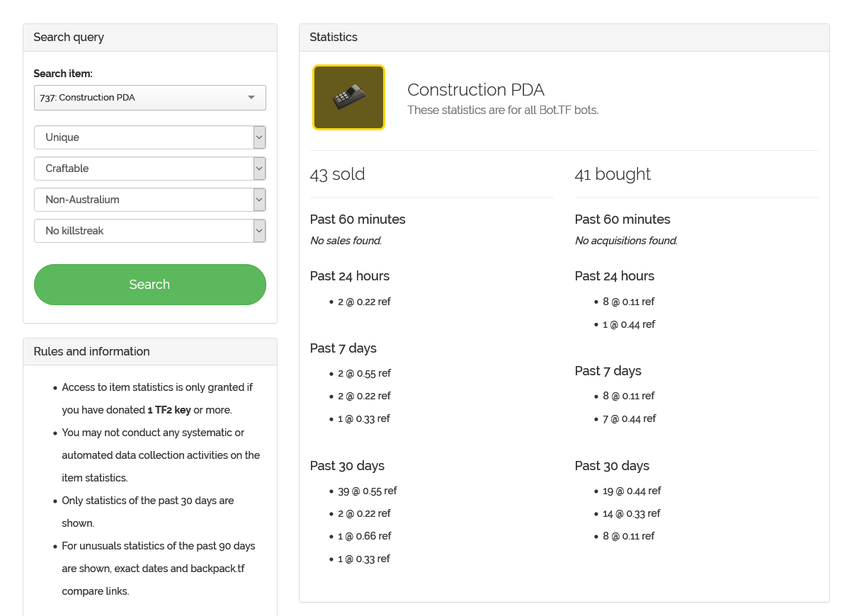The width and height of the screenshot is (842, 616).
Task: Click the Construction PDA title text
Action: point(476,90)
